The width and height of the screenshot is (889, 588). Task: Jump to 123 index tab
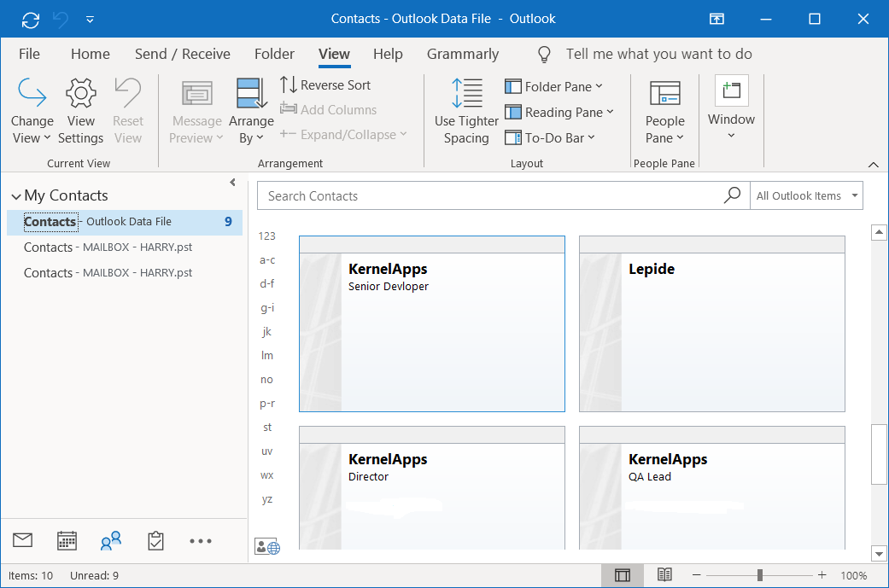[x=267, y=236]
